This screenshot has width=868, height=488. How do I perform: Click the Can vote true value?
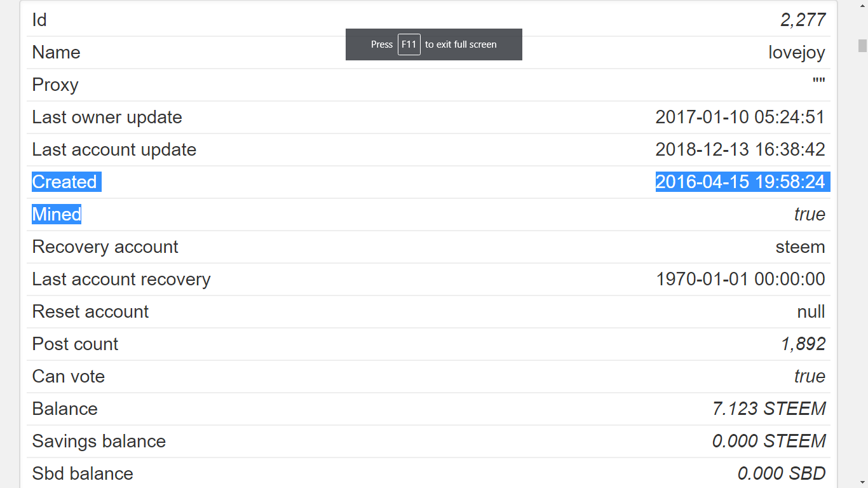pyautogui.click(x=810, y=376)
